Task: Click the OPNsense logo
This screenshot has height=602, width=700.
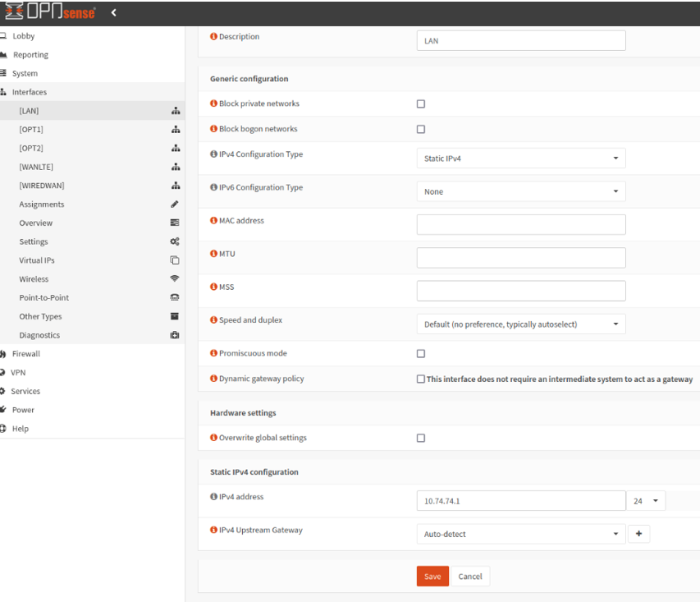Action: click(x=50, y=11)
